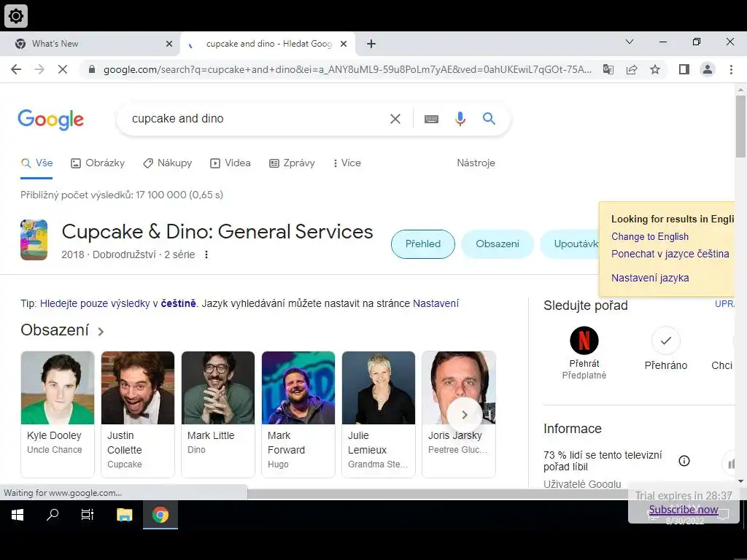747x560 pixels.
Task: Close the cupcake and dino tab
Action: [344, 44]
